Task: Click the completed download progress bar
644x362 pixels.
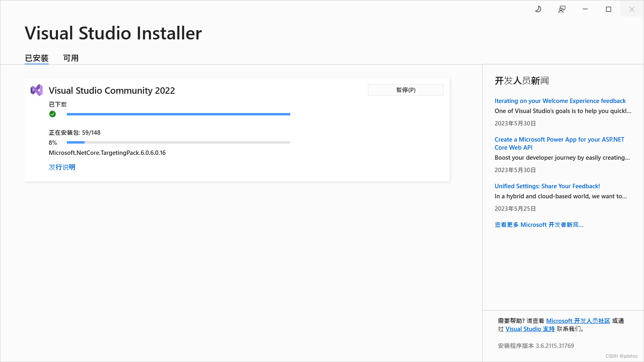Action: (178, 114)
